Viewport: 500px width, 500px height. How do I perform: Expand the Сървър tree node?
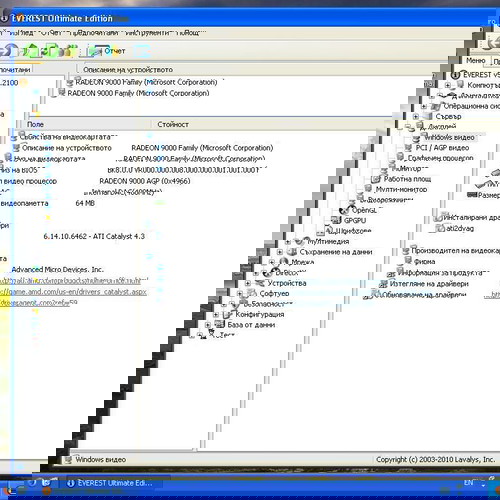[x=416, y=117]
